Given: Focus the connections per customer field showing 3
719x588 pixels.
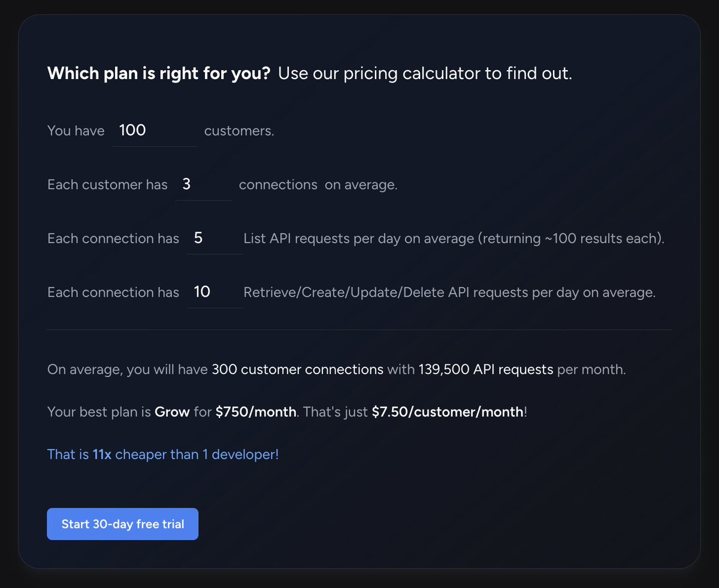Looking at the screenshot, I should tap(203, 185).
